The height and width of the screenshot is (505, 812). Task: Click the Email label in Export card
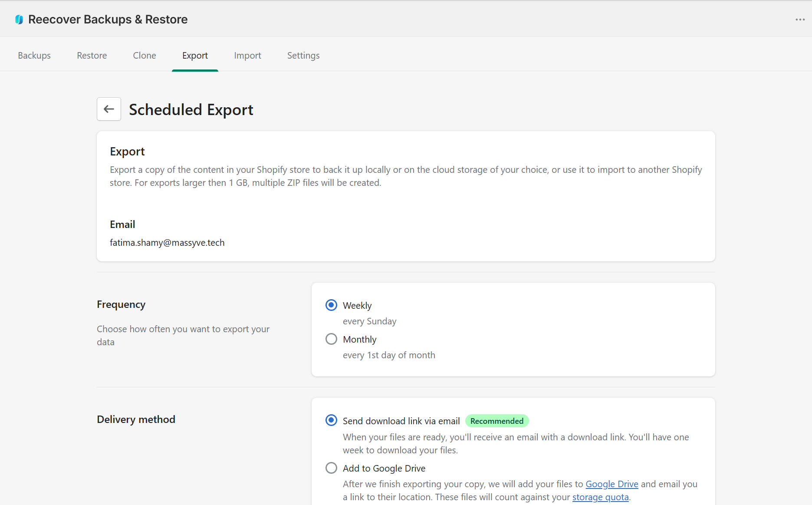[x=122, y=224]
